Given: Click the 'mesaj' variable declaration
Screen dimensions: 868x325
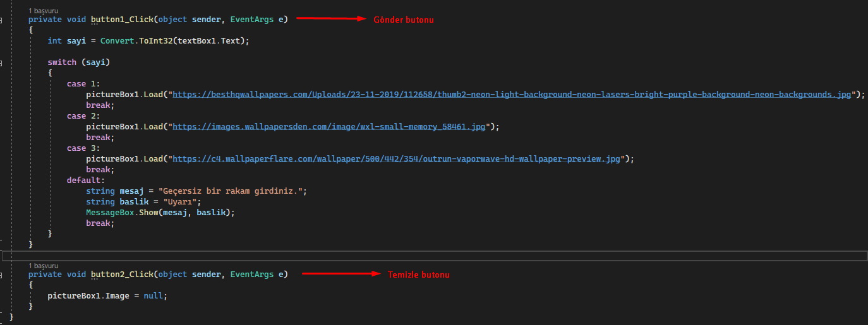Looking at the screenshot, I should [x=131, y=191].
